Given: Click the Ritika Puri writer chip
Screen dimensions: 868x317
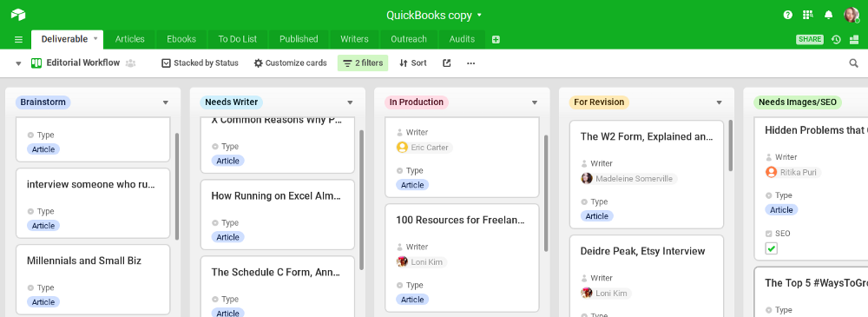Looking at the screenshot, I should tap(794, 172).
